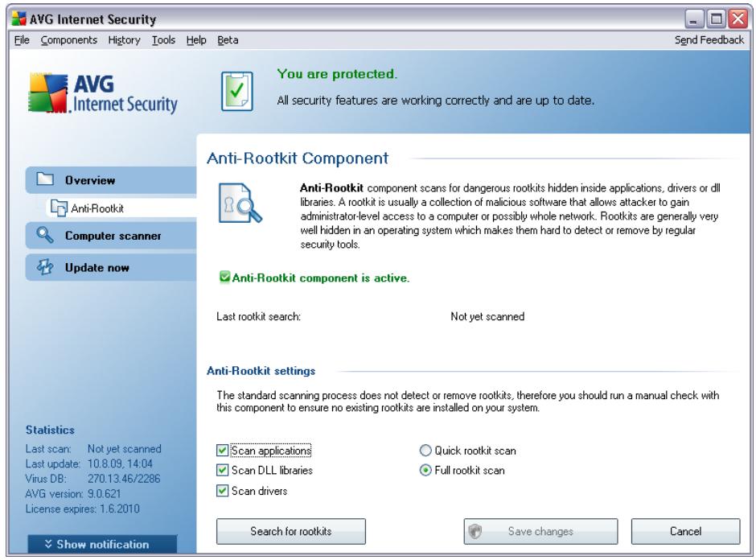Toggle the Scan drivers checkbox

point(222,491)
